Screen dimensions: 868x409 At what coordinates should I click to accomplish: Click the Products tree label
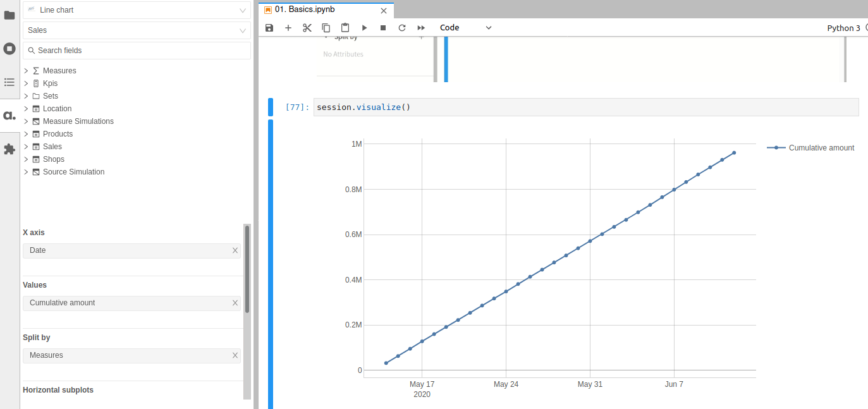click(58, 134)
